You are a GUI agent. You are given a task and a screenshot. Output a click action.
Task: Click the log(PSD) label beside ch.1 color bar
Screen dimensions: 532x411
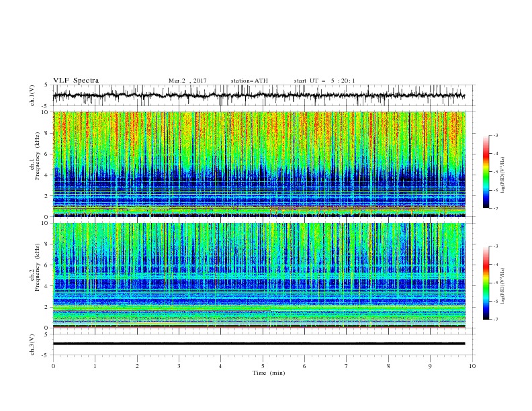[x=503, y=175]
